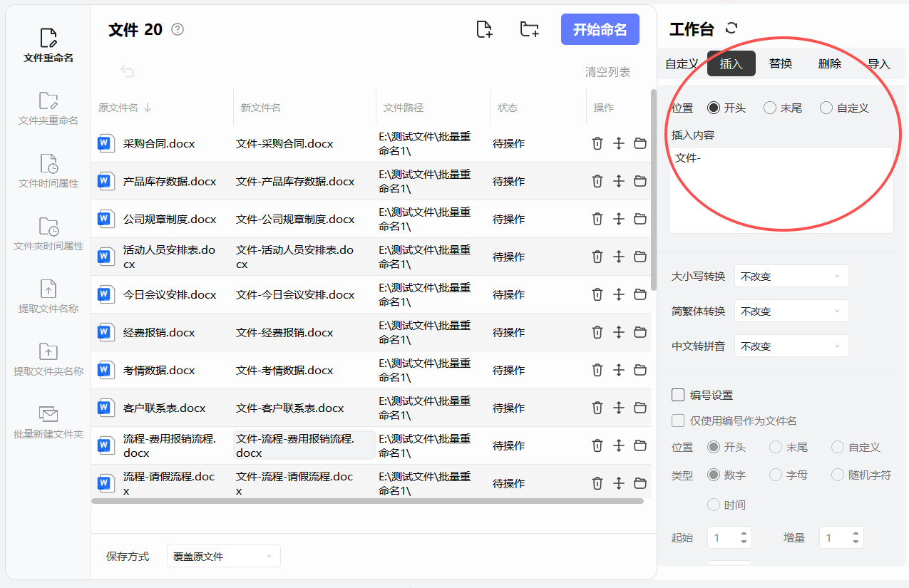The height and width of the screenshot is (588, 909).
Task: Click the add folder icon
Action: [x=529, y=29]
